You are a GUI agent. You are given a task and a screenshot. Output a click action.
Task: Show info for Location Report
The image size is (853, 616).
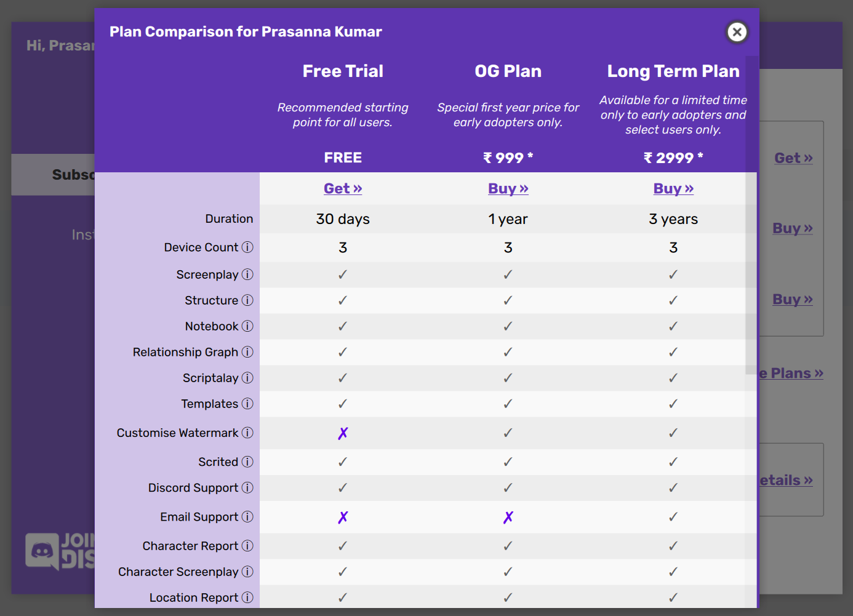pos(247,598)
